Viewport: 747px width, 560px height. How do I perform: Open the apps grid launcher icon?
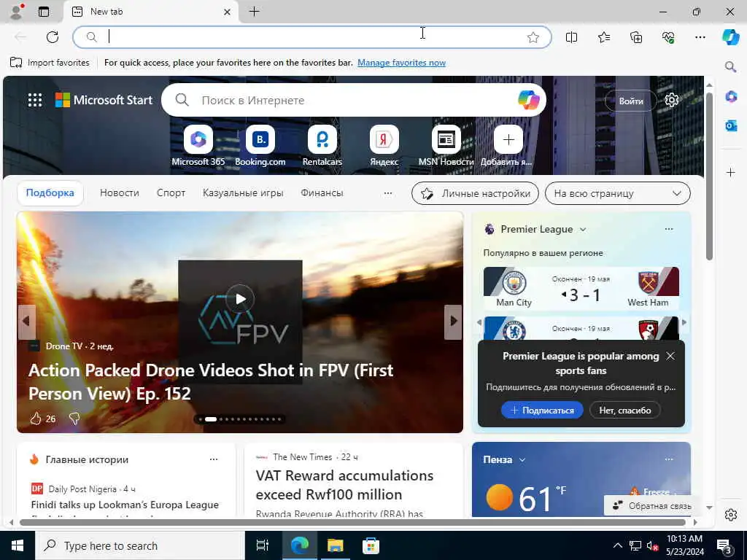[x=35, y=100]
